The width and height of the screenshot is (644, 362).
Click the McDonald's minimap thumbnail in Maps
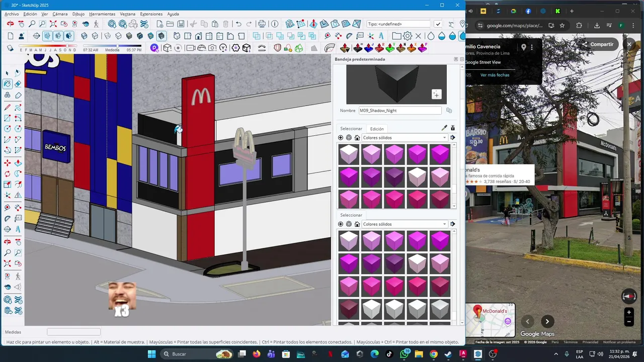click(x=490, y=320)
